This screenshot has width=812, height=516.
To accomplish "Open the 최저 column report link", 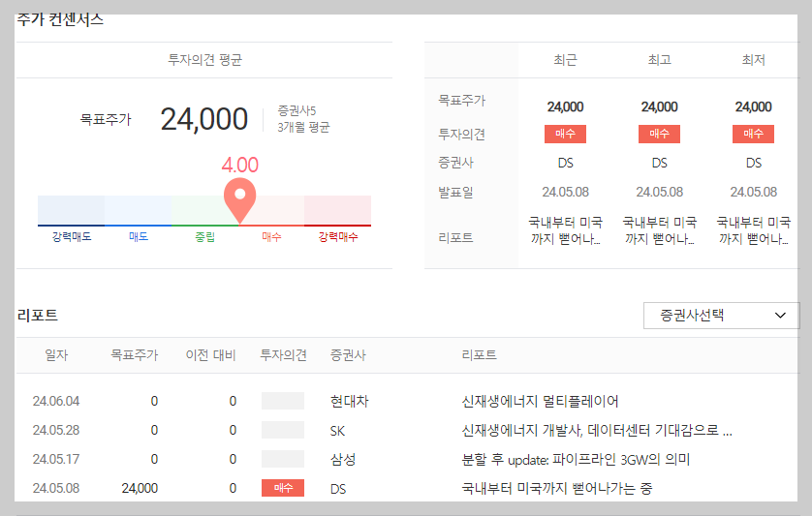I will 754,230.
